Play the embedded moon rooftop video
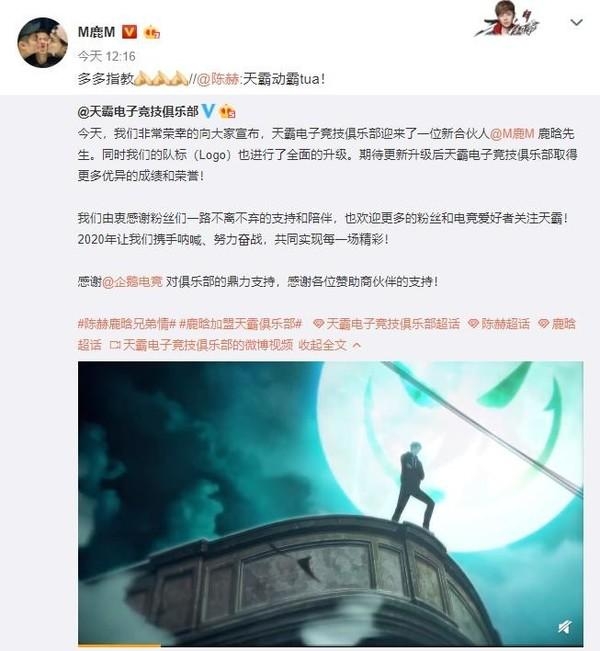 (331, 503)
